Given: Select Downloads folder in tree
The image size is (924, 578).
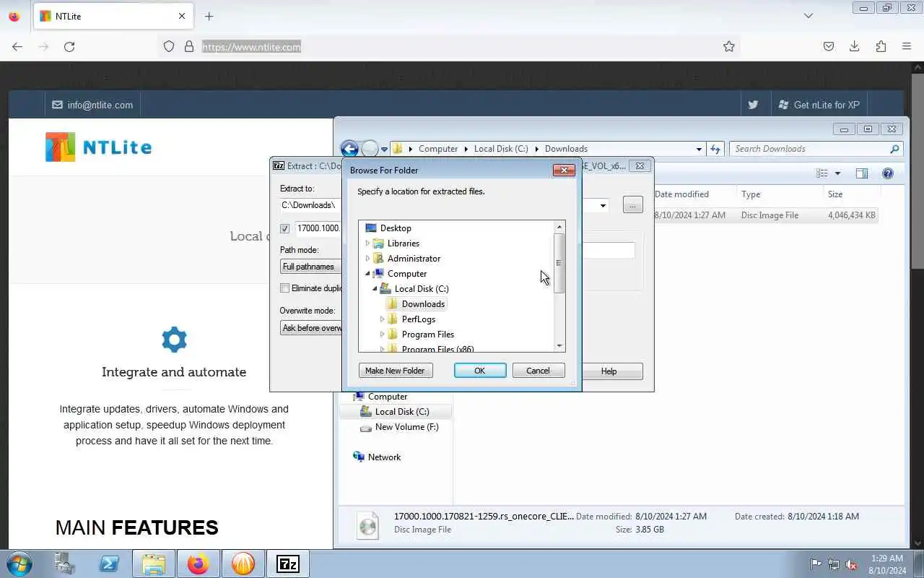Looking at the screenshot, I should pyautogui.click(x=423, y=304).
